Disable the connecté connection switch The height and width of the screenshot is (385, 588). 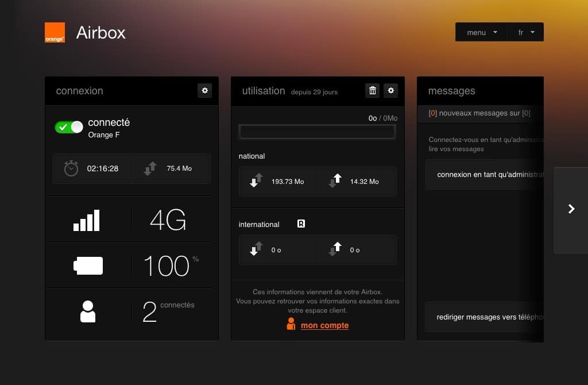pos(69,126)
